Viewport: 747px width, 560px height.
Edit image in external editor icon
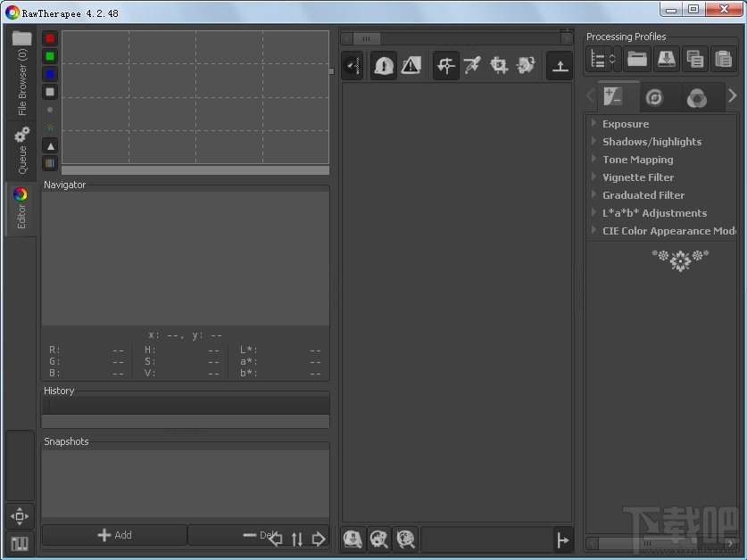pos(406,539)
